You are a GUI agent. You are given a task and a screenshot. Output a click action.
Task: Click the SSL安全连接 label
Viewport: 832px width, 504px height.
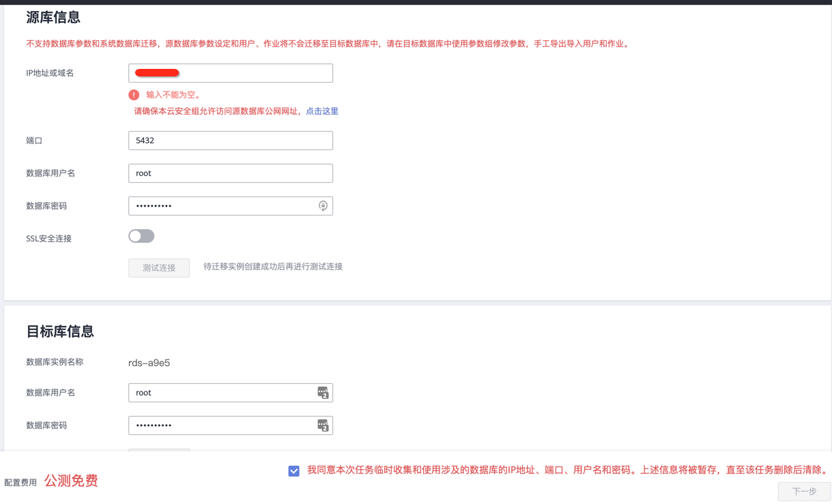[48, 239]
